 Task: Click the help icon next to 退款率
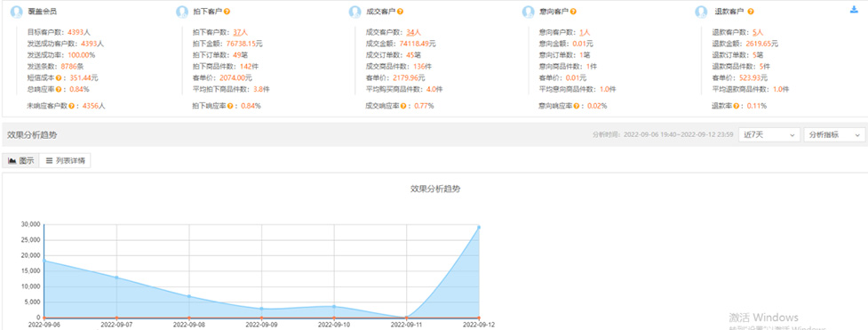tap(737, 105)
